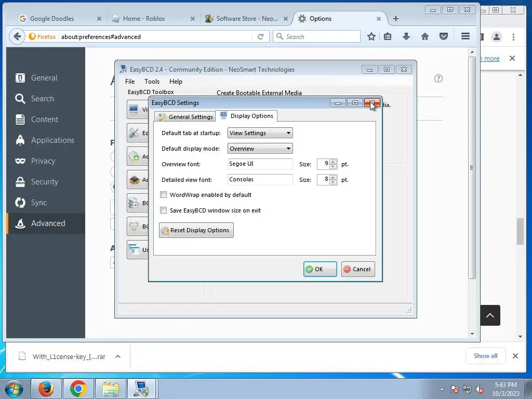
Task: Select the Advanced preferences section
Action: coord(46,223)
